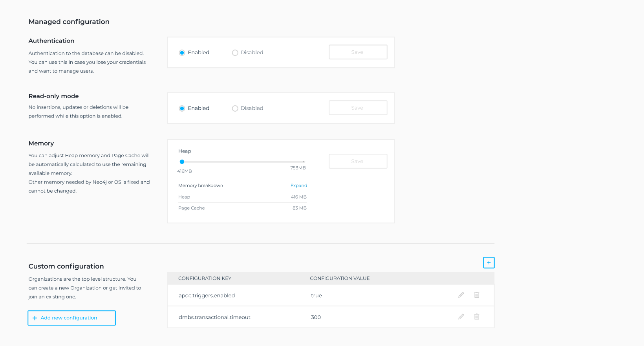Click the value 300 in the table
644x346 pixels.
(x=316, y=317)
